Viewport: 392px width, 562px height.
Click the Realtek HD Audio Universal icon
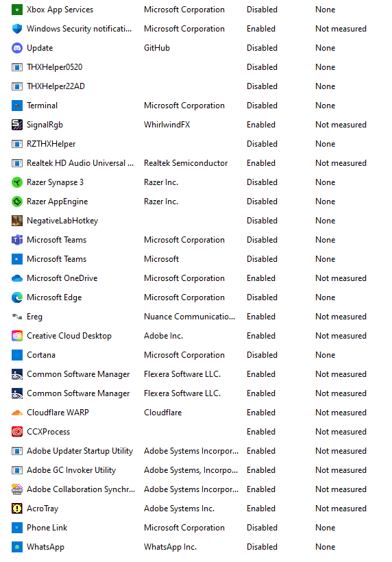coord(17,163)
